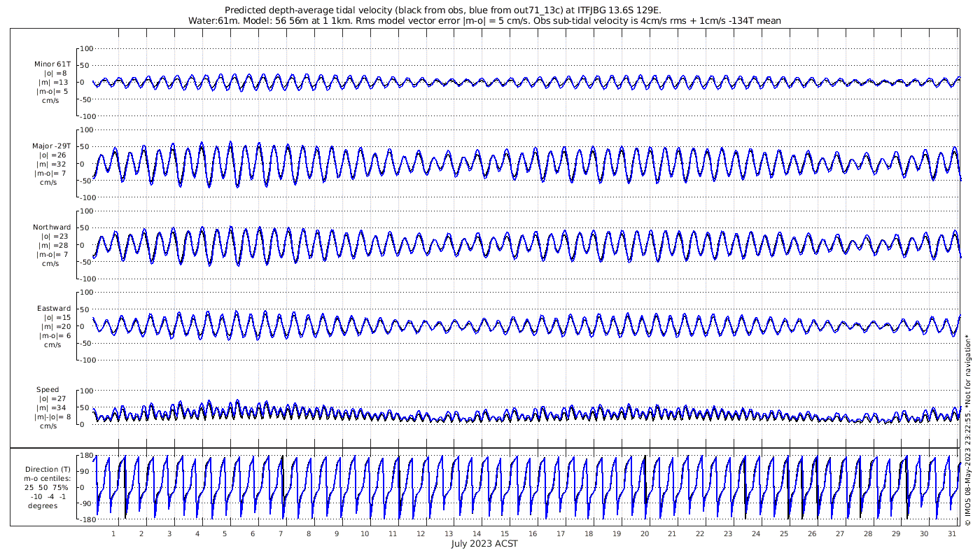Screen dimensions: 980x560
Task: Click the "Northward" panel label
Action: coord(52,227)
